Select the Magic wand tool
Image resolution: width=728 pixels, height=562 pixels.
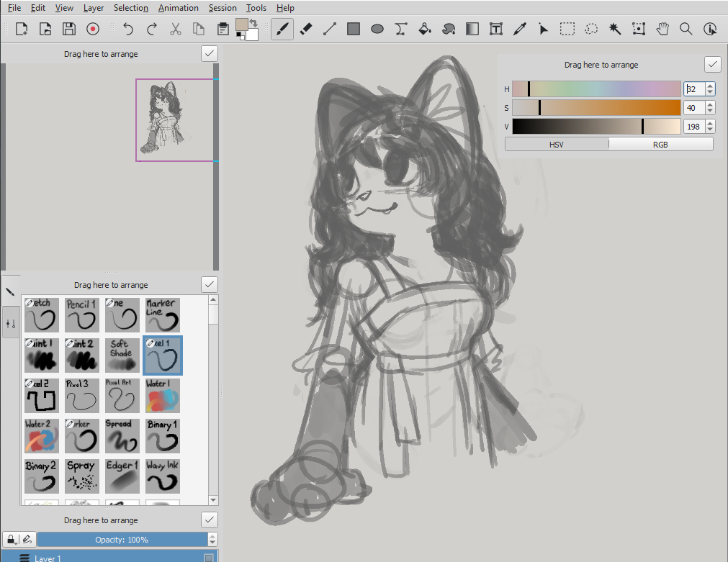pos(614,29)
